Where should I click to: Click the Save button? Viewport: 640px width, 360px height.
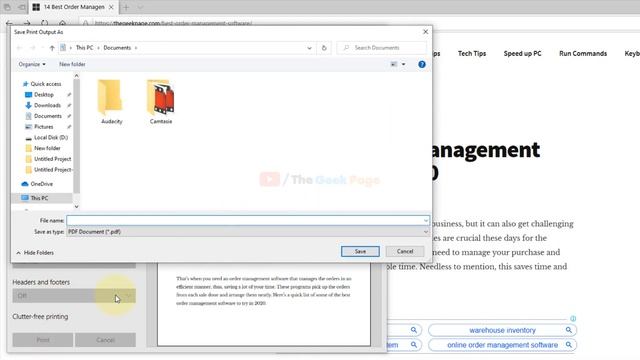click(360, 251)
